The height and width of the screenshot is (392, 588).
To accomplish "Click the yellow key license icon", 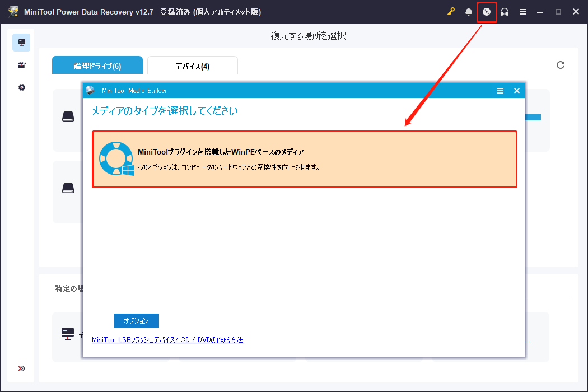I will point(451,12).
